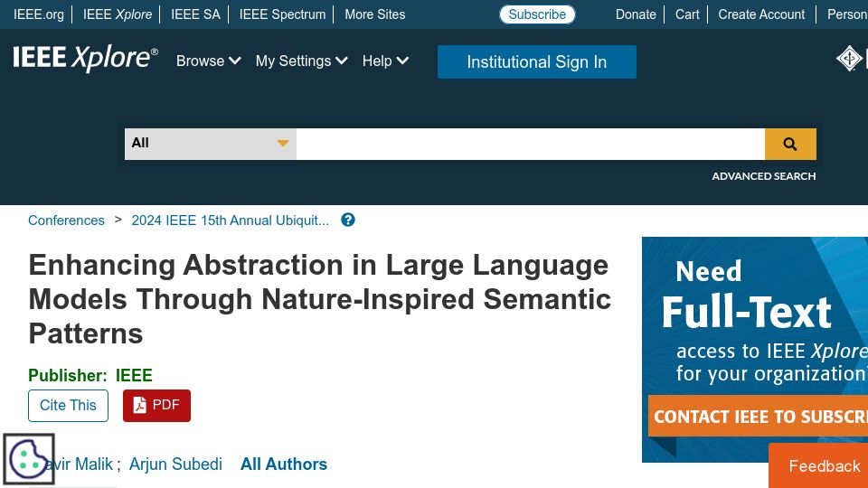
Task: Open the Cart link
Action: click(687, 14)
